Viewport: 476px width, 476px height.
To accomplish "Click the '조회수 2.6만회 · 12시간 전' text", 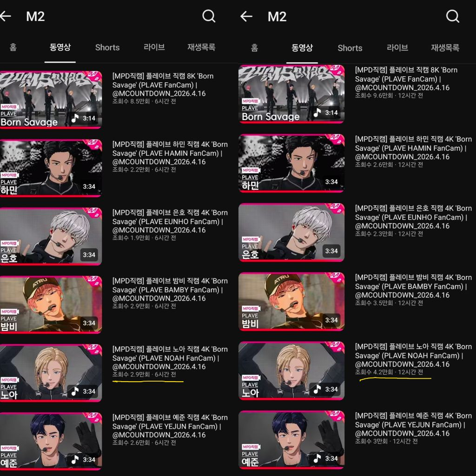I will click(x=389, y=165).
